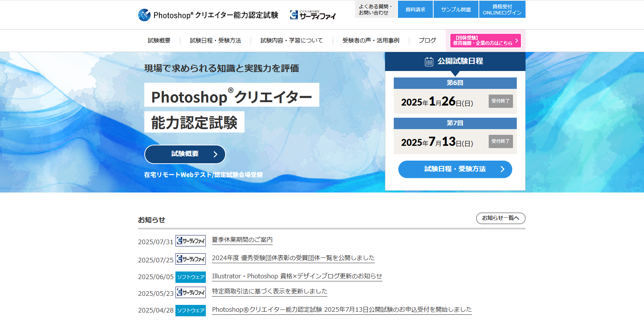This screenshot has width=644, height=322.
Task: Open the 試験概要 navigation menu item
Action: 159,40
